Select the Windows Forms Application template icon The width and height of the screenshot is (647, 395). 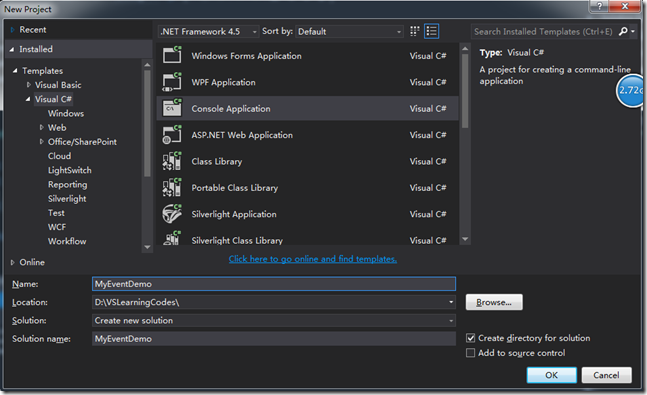pyautogui.click(x=172, y=55)
